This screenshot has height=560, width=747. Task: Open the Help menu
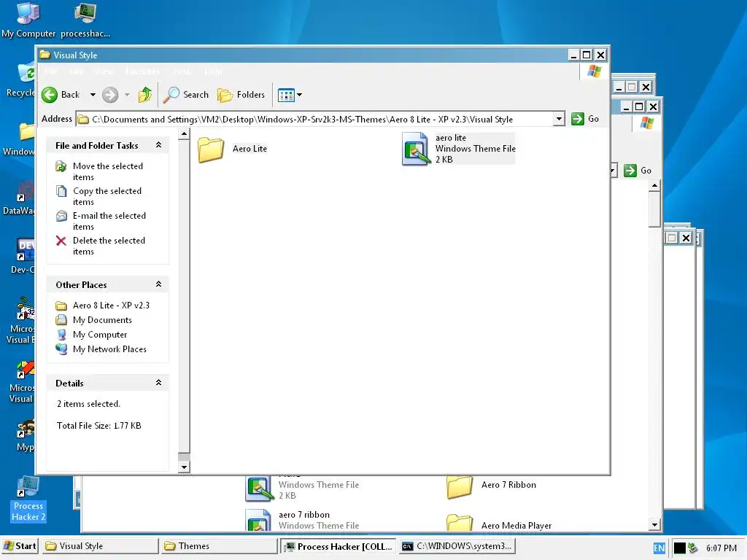[213, 71]
